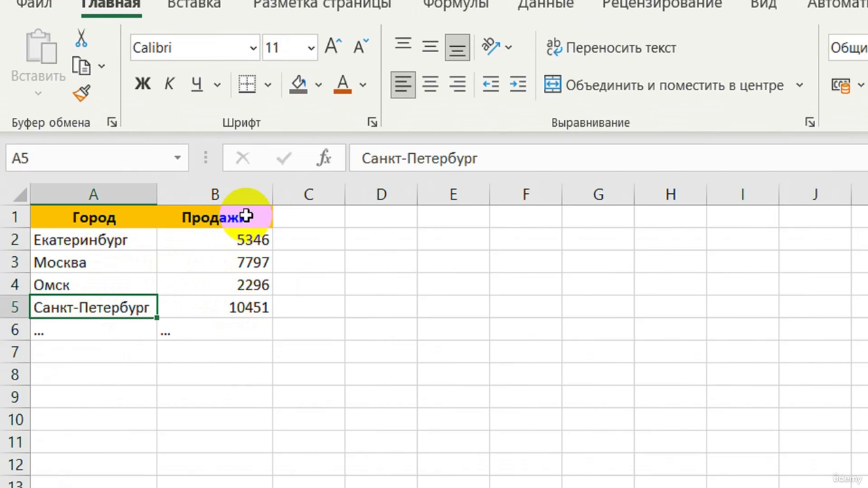
Task: Select the cell with value 7797
Action: 215,262
